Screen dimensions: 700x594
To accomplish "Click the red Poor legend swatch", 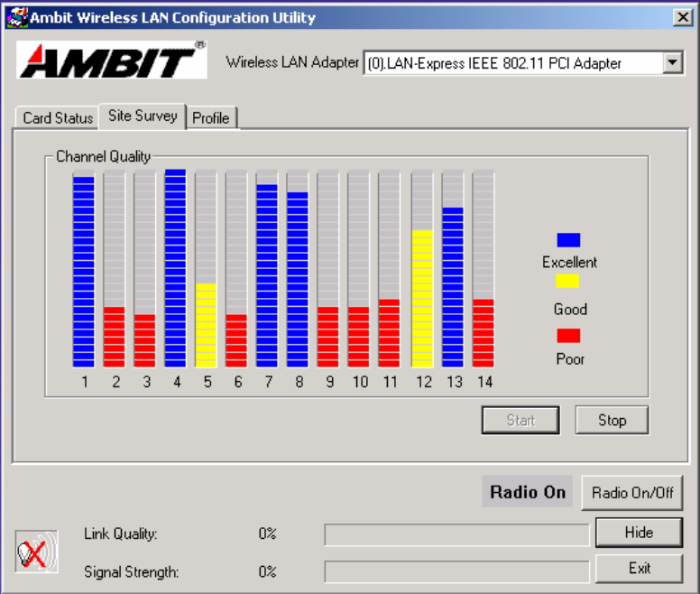I will point(568,336).
